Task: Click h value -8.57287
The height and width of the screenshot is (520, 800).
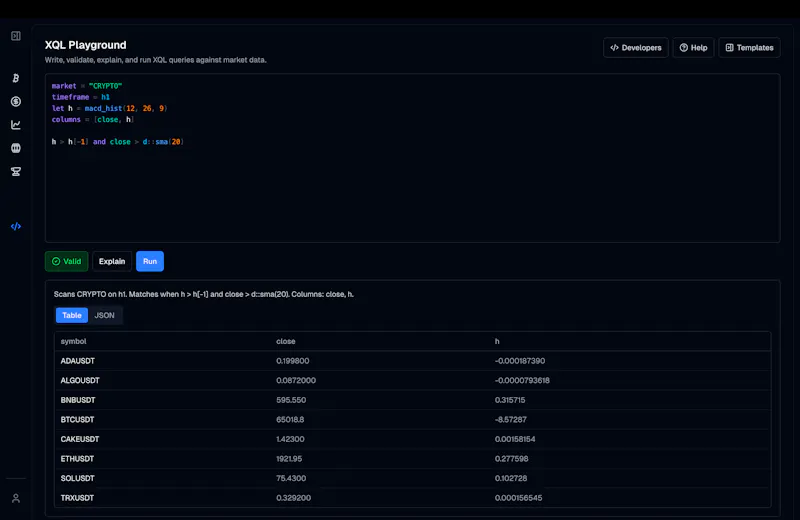Action: click(510, 419)
